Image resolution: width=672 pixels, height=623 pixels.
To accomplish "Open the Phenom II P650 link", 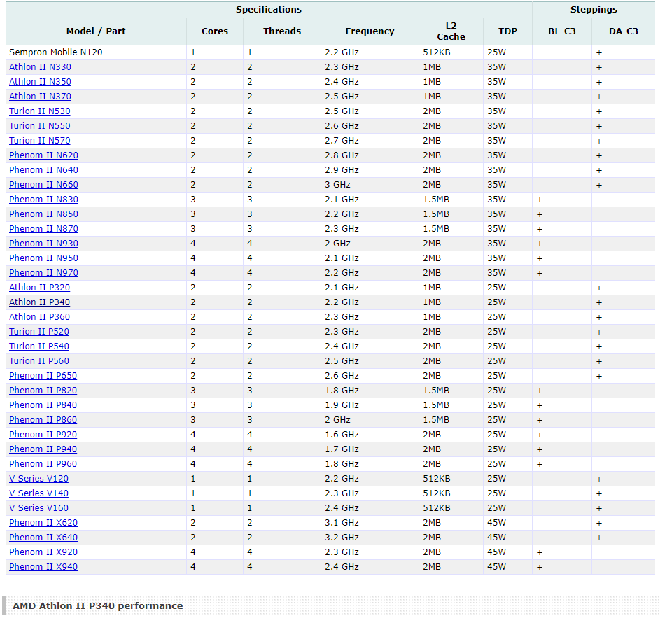I will click(43, 376).
